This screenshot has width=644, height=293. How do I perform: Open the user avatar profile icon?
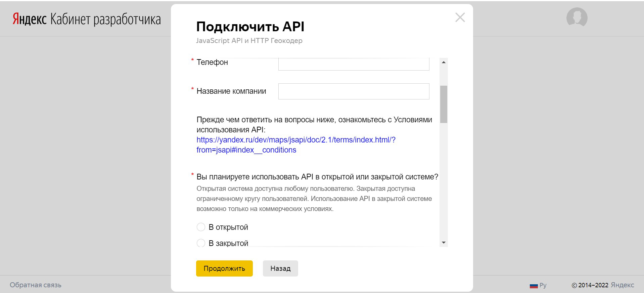coord(577,17)
